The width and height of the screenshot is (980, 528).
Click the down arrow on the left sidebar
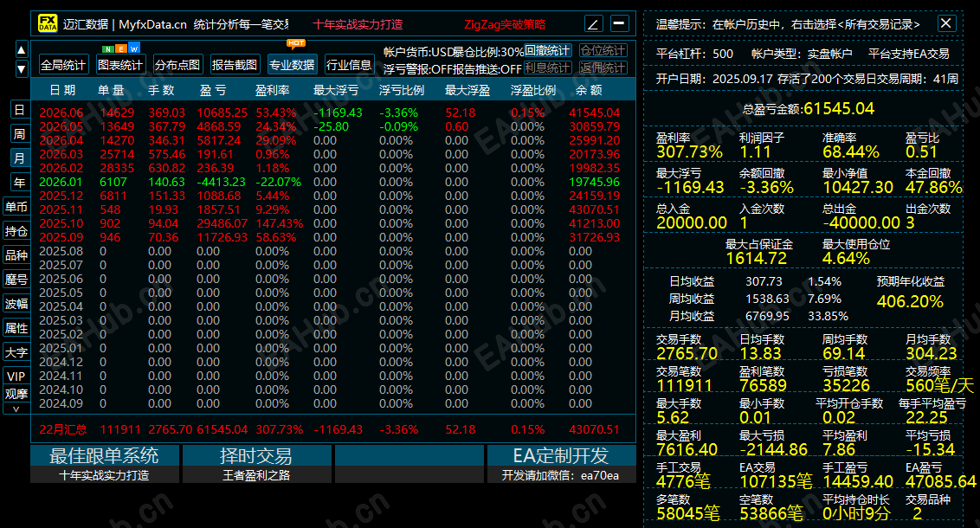[22, 68]
